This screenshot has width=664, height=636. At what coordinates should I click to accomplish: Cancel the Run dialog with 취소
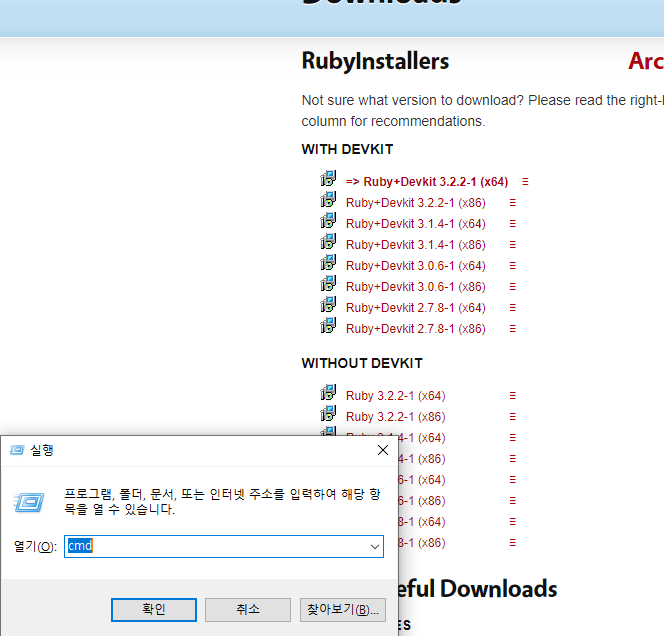click(248, 610)
